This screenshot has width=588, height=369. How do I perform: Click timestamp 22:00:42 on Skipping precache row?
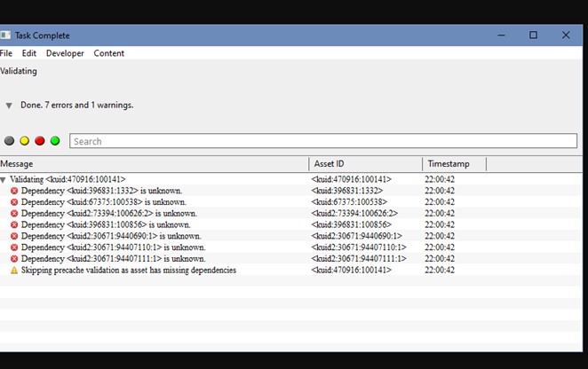pyautogui.click(x=440, y=270)
